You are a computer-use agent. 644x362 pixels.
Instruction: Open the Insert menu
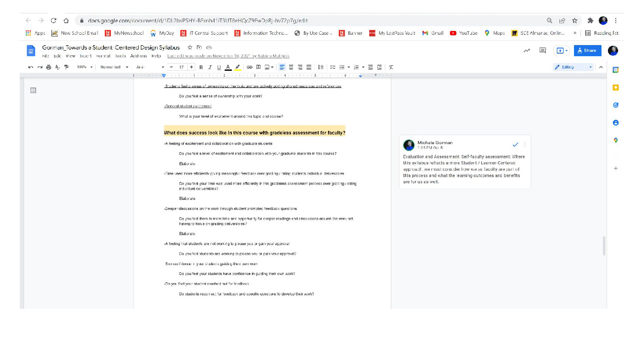click(x=85, y=56)
